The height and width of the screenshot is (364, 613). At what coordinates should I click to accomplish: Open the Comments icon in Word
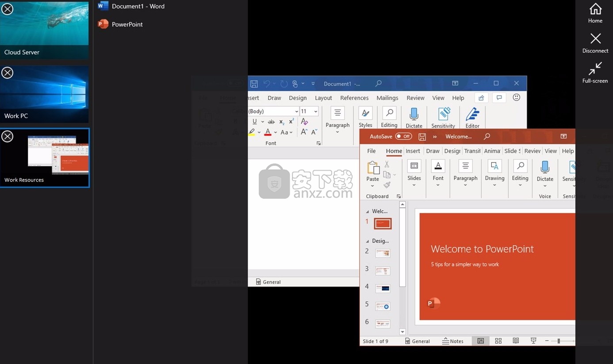499,98
